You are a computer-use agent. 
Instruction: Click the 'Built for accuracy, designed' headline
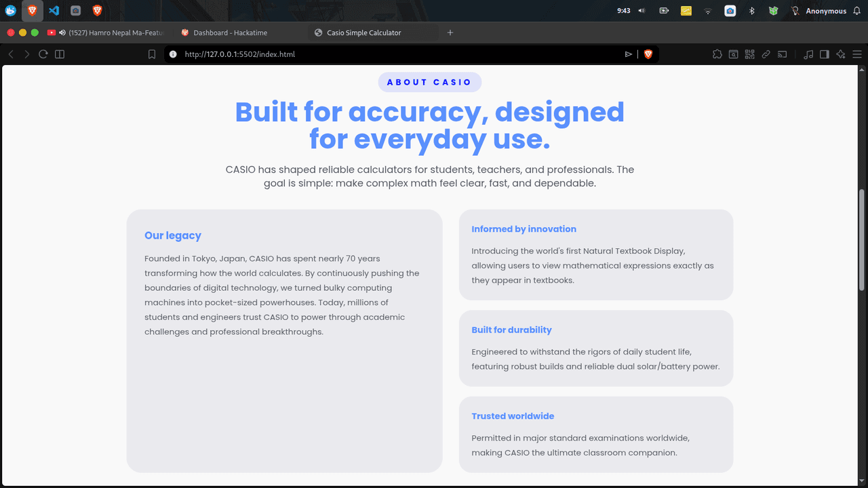pyautogui.click(x=430, y=112)
